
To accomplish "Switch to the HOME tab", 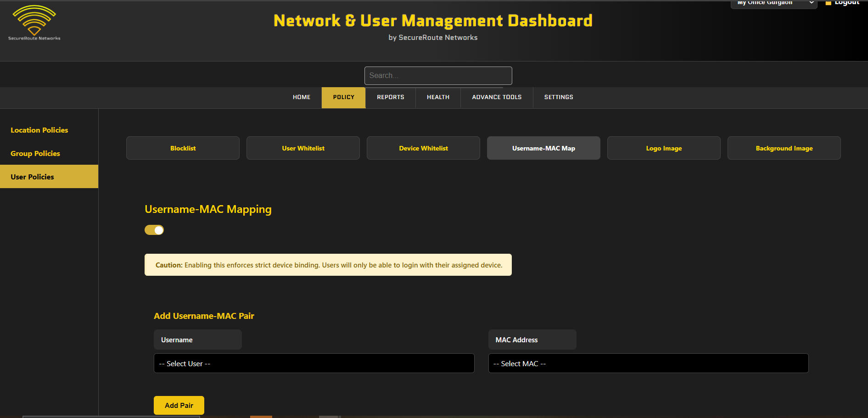I will click(x=301, y=97).
